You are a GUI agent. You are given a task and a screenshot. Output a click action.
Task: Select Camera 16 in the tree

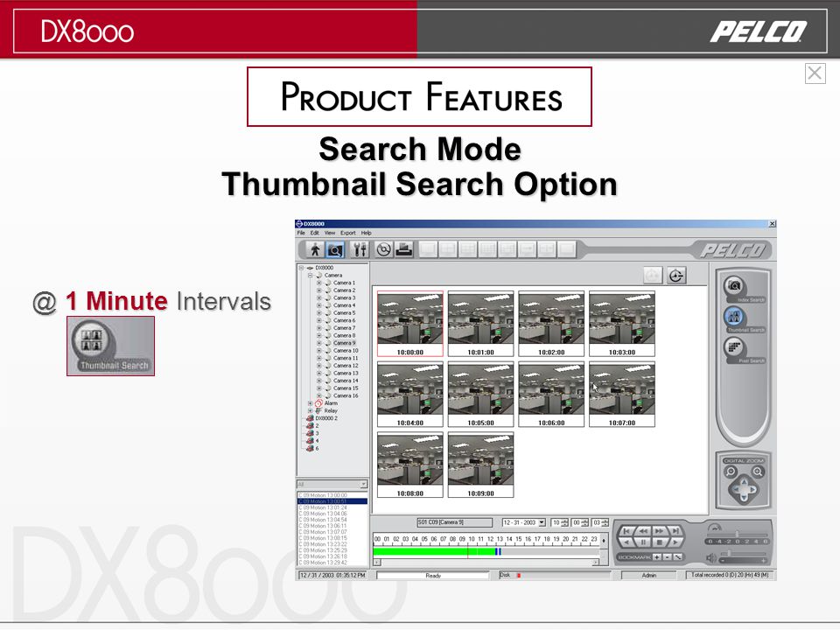[346, 395]
